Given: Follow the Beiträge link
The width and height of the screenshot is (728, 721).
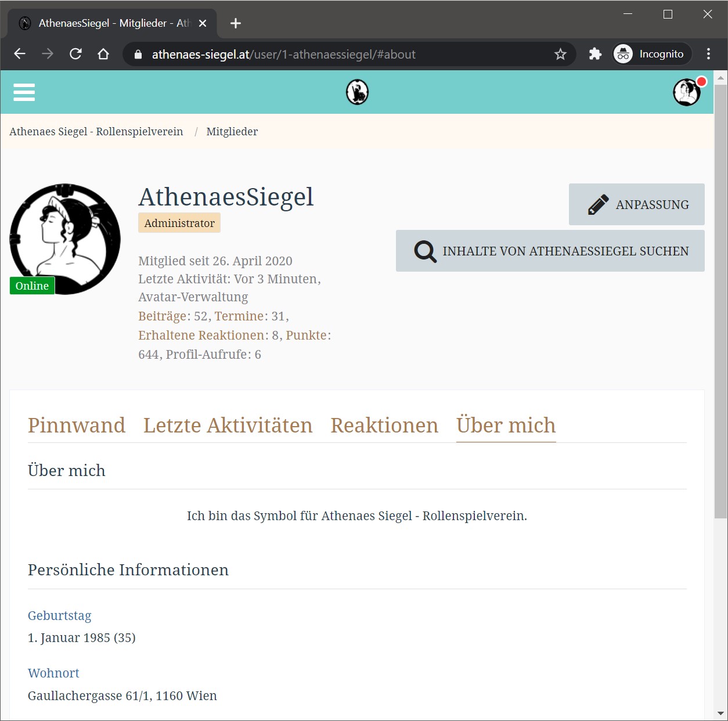Looking at the screenshot, I should coord(163,316).
